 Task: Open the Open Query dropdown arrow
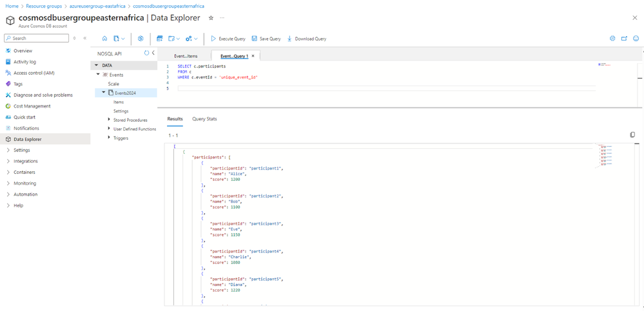179,39
